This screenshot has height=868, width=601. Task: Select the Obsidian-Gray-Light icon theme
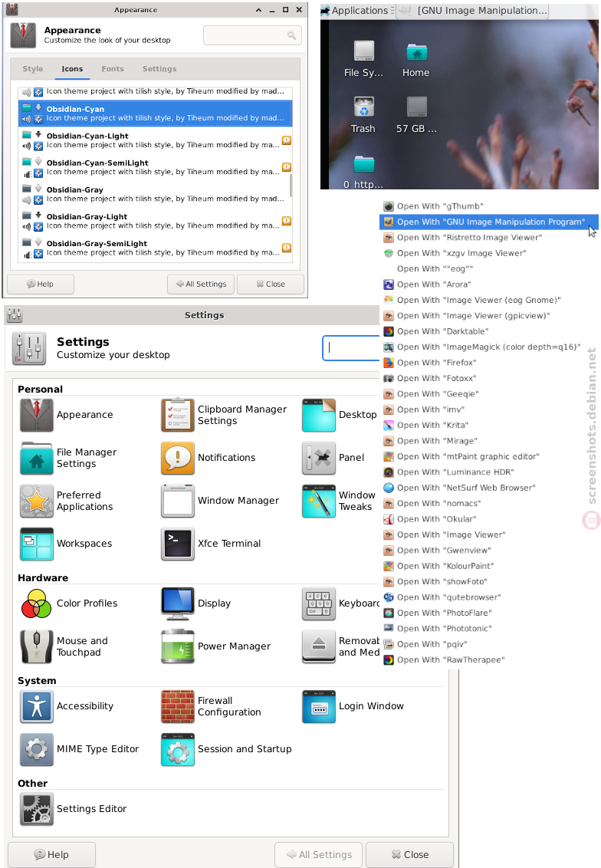(156, 221)
